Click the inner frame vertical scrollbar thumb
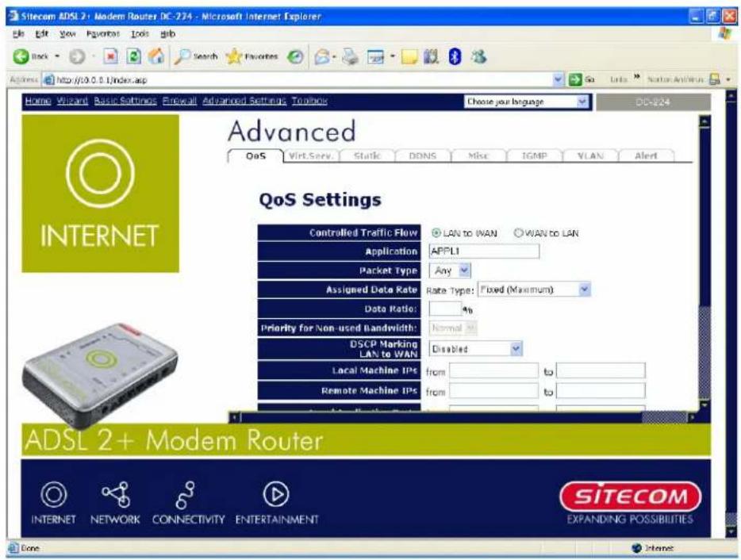Viewport: 741px width, 560px height. click(x=705, y=352)
